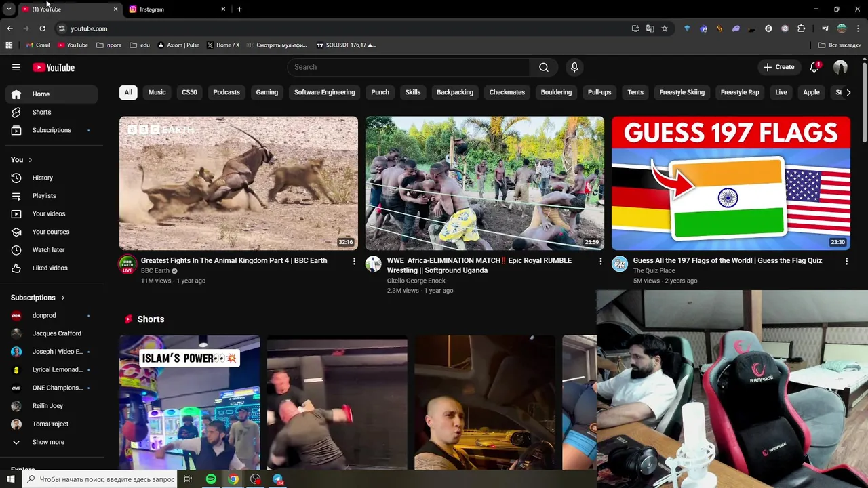Select the CS50 filter chip
The image size is (868, 488).
(189, 92)
